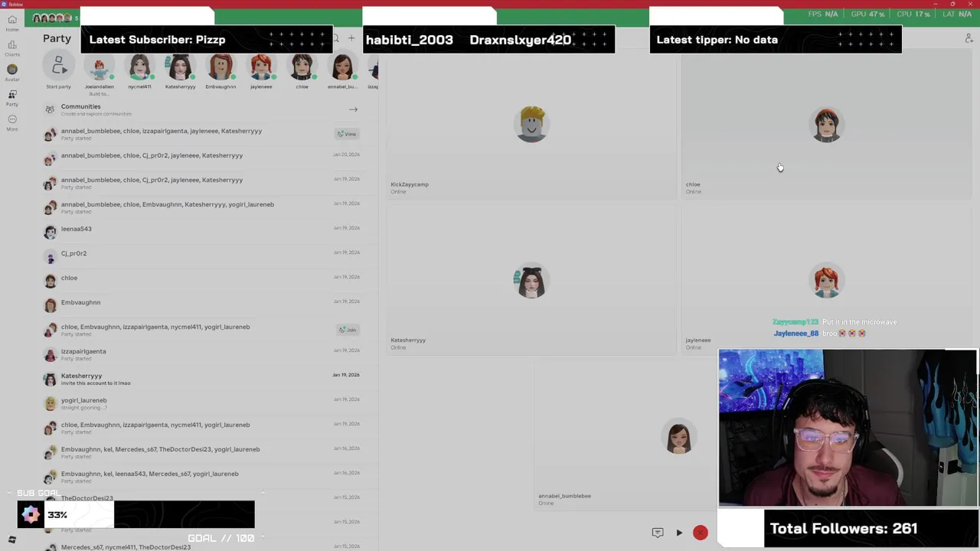Select KickZayycamp's party tile avatar
980x551 pixels.
tap(531, 125)
